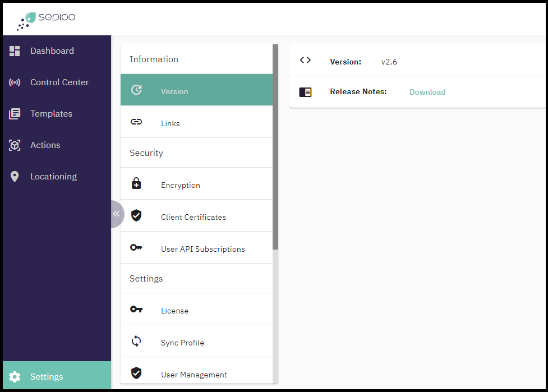Click the Templates library icon
Image resolution: width=548 pixels, height=392 pixels.
click(x=15, y=114)
